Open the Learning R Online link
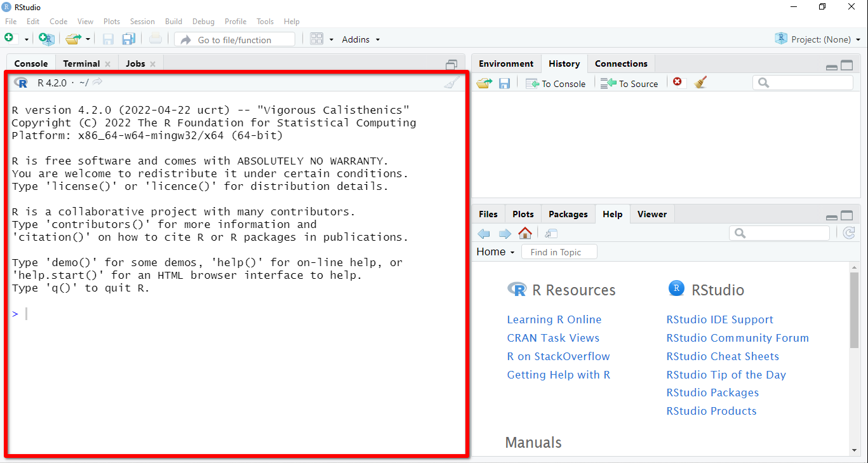The width and height of the screenshot is (868, 463). 554,319
